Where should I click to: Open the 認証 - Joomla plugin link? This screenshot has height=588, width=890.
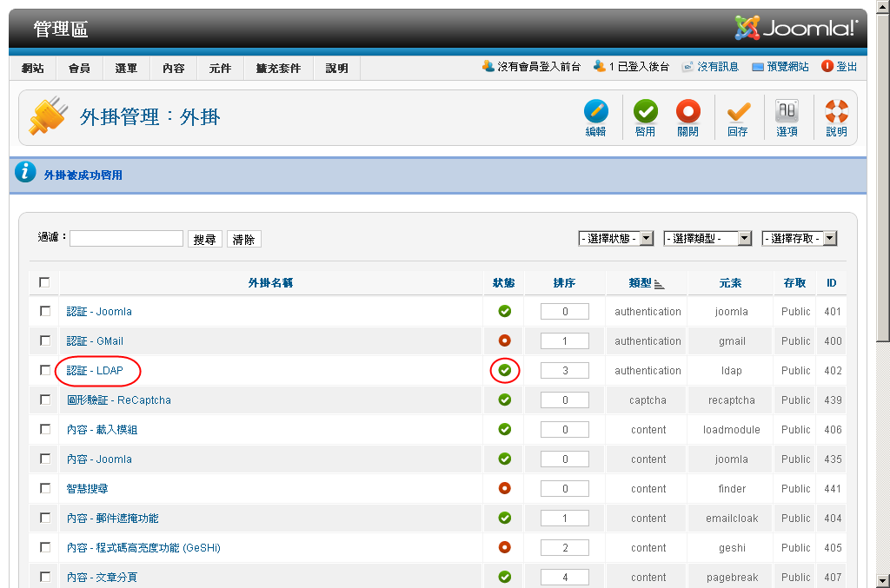click(99, 311)
